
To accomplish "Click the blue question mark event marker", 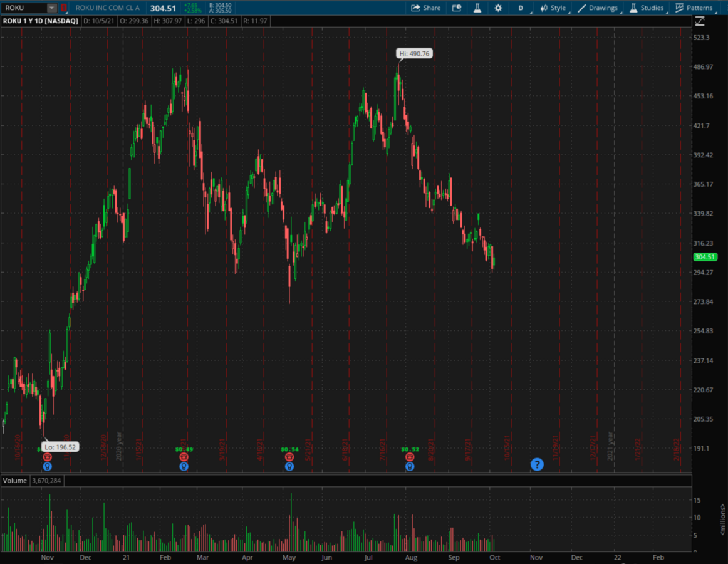I will 537,464.
